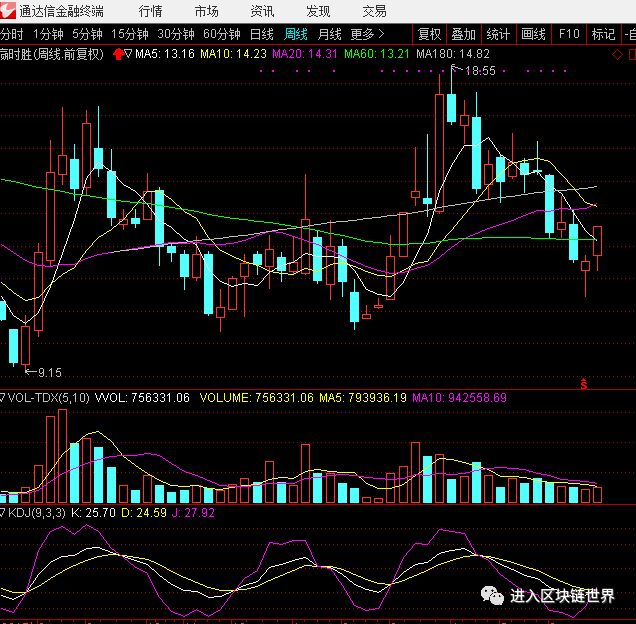This screenshot has width=636, height=624.
Task: Click the Tongdaxin red logo icon
Action: click(x=8, y=11)
